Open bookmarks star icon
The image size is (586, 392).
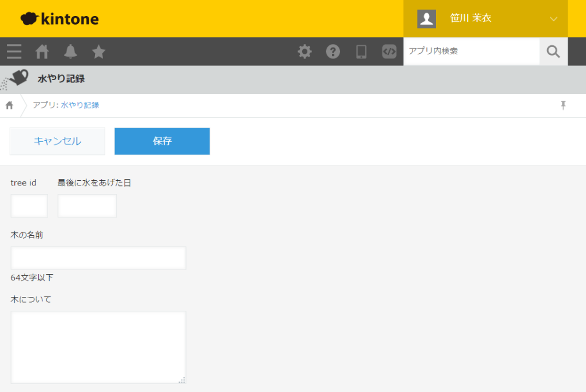pos(98,52)
